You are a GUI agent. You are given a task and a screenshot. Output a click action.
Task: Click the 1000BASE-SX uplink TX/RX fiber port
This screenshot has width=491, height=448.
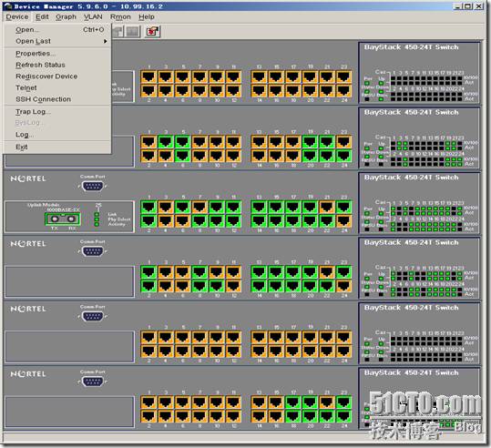click(63, 219)
